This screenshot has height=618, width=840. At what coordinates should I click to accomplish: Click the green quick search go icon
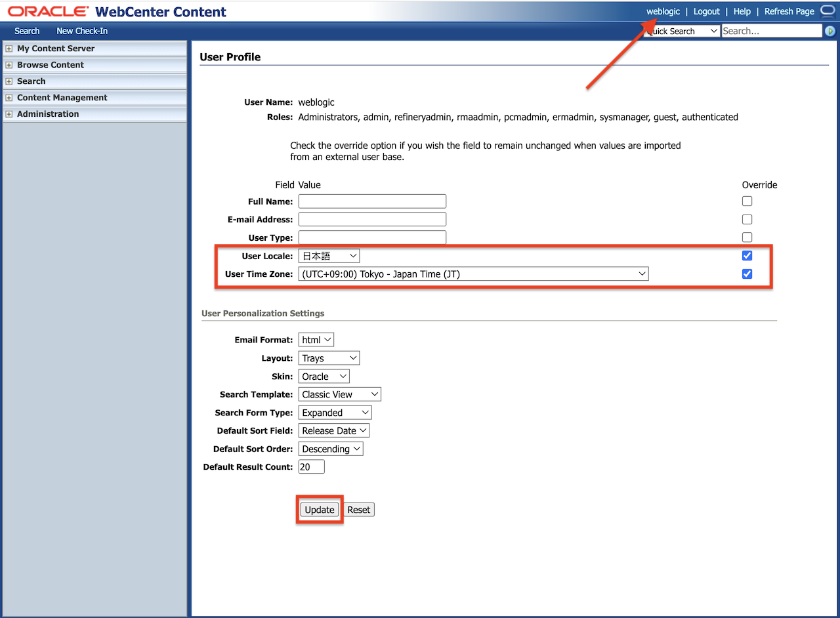[x=830, y=31]
